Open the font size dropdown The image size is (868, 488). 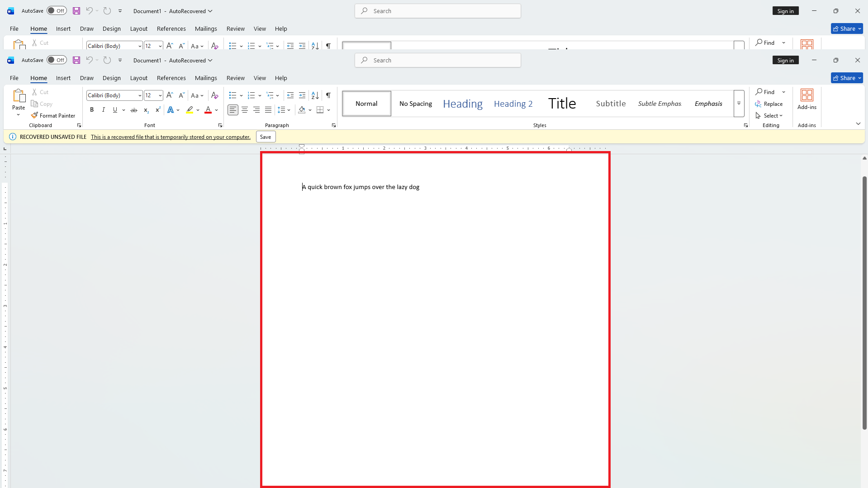coord(159,95)
